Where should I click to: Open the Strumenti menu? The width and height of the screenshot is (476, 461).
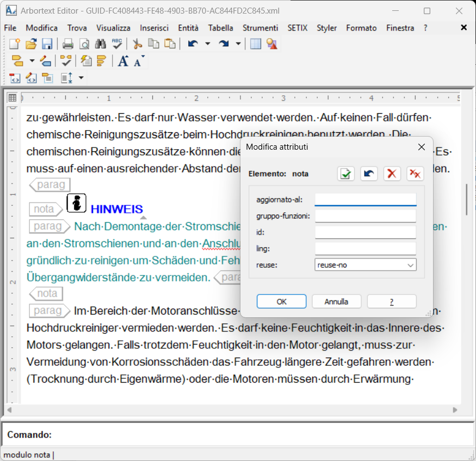click(x=260, y=28)
